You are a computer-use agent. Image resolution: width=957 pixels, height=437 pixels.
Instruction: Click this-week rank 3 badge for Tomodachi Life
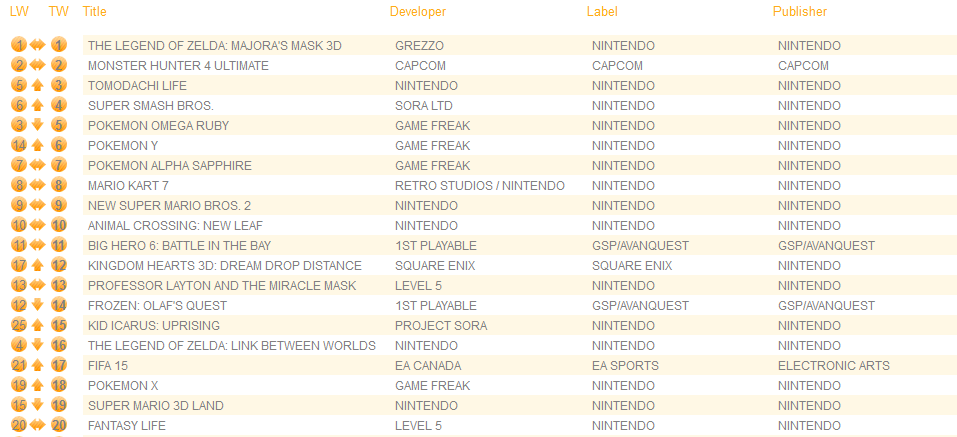pos(59,85)
